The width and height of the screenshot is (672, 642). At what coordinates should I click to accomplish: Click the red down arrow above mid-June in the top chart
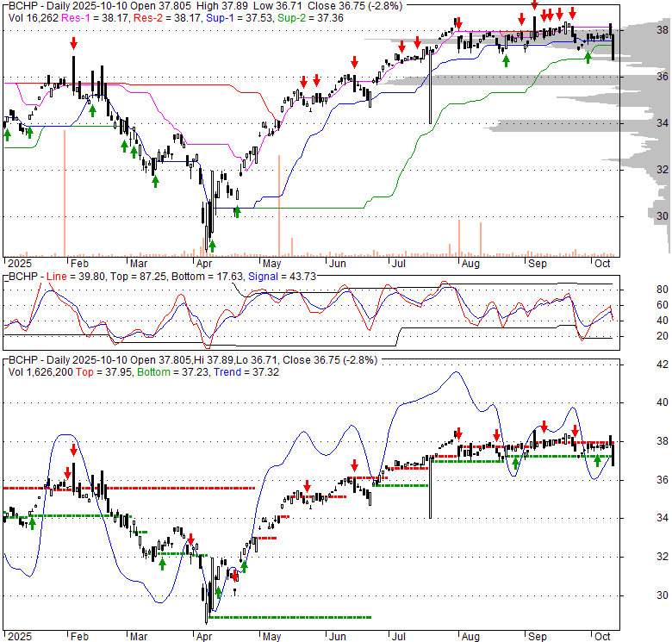click(x=354, y=60)
